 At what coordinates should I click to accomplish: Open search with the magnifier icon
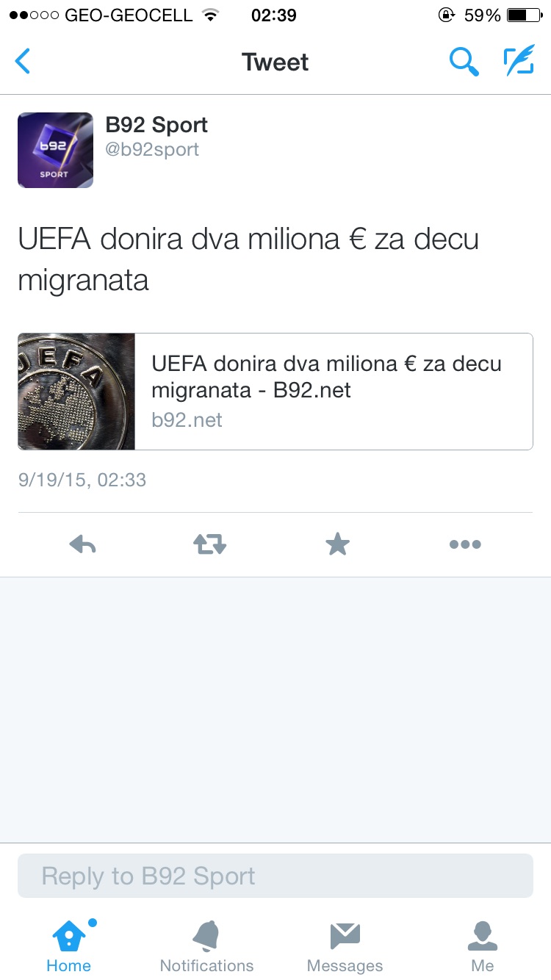pyautogui.click(x=464, y=62)
